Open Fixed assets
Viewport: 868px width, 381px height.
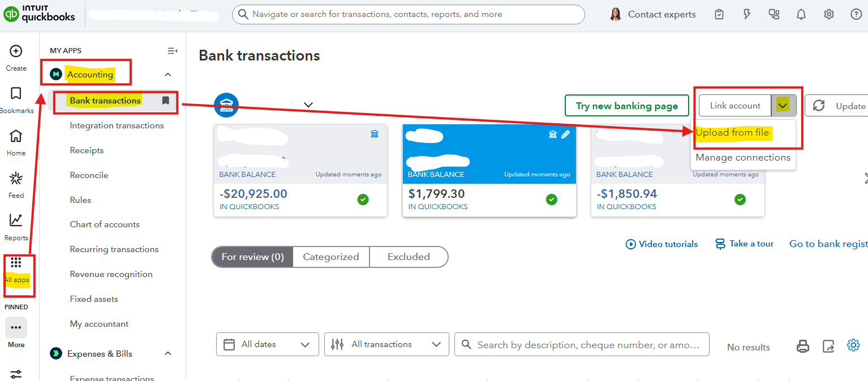point(94,299)
